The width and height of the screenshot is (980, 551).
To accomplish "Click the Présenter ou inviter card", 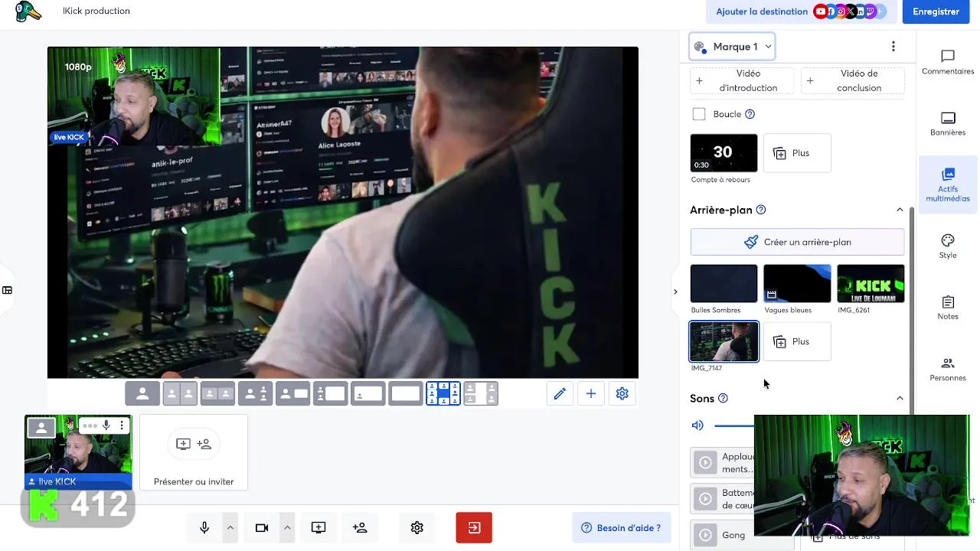I will coord(194,452).
